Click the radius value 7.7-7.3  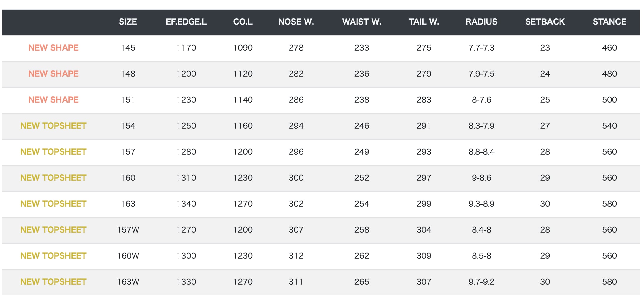481,48
